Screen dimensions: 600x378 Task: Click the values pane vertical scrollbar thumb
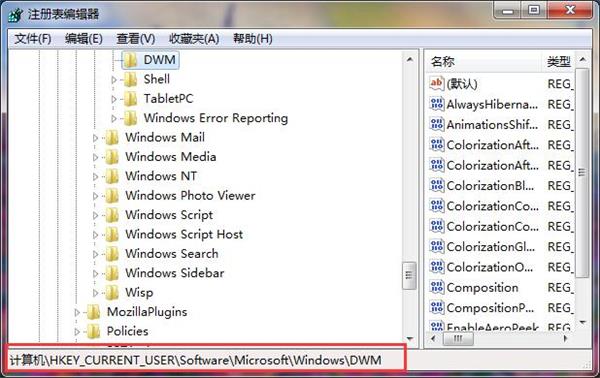pos(582,173)
